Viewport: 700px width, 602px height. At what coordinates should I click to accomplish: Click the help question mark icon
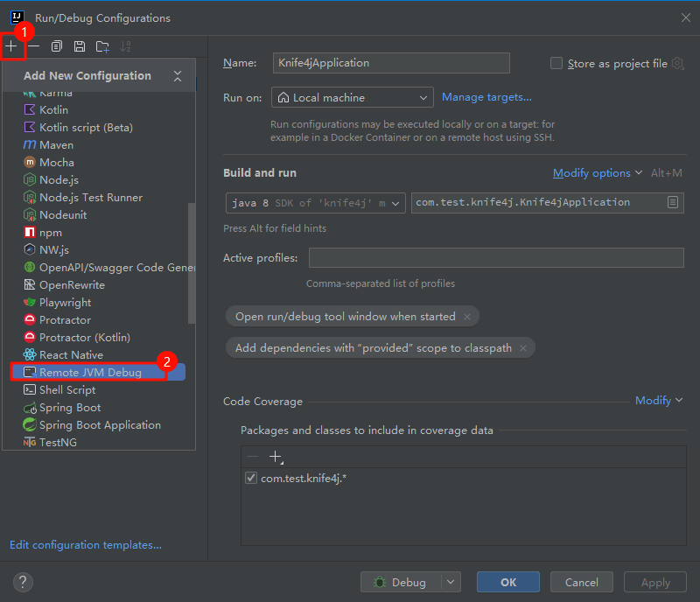(23, 582)
